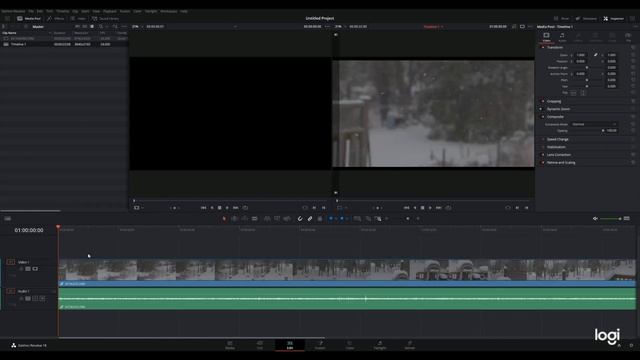Image resolution: width=640 pixels, height=360 pixels.
Task: Open the Timeline menu
Action: click(62, 11)
